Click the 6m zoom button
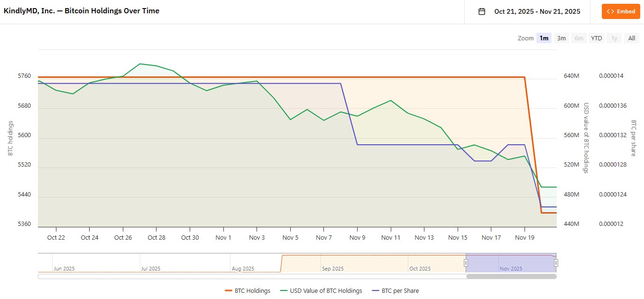The width and height of the screenshot is (644, 299). [579, 38]
